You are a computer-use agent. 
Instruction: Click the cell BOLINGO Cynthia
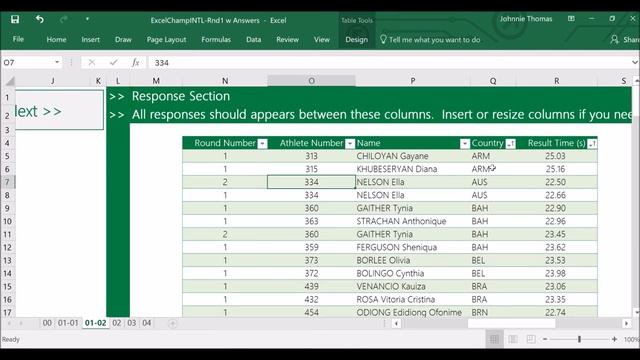413,273
